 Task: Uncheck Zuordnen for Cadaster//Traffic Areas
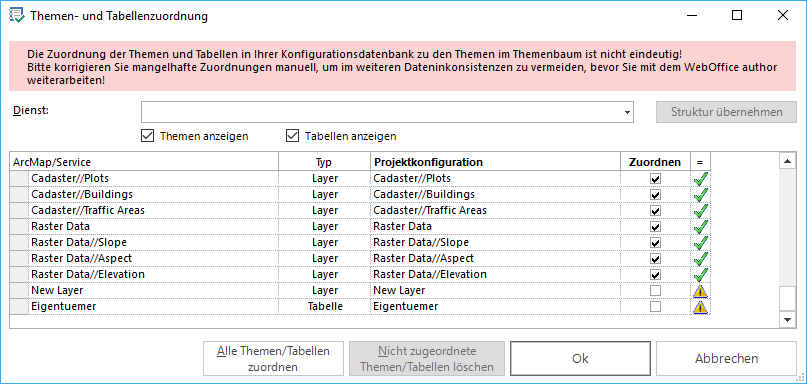click(x=655, y=211)
